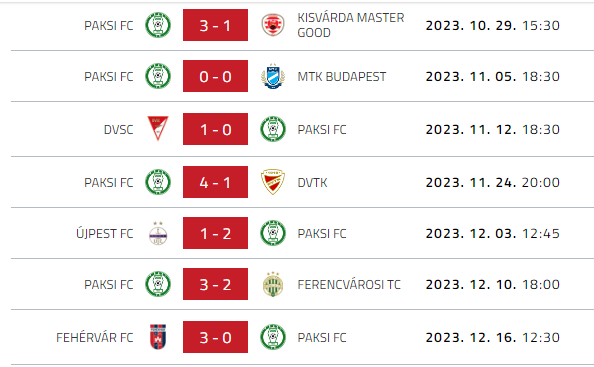Open the 3 - 1 result against Kisvárda
The image size is (594, 367).
(x=215, y=25)
